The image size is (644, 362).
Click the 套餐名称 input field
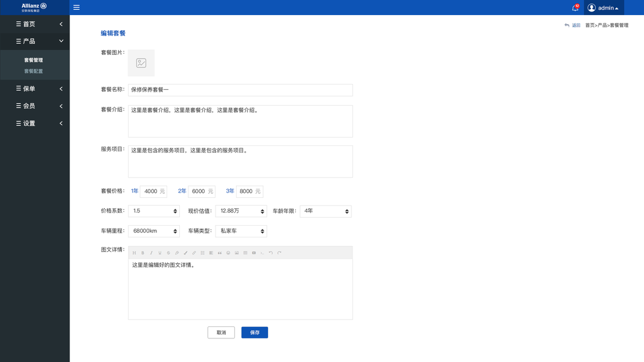point(240,90)
